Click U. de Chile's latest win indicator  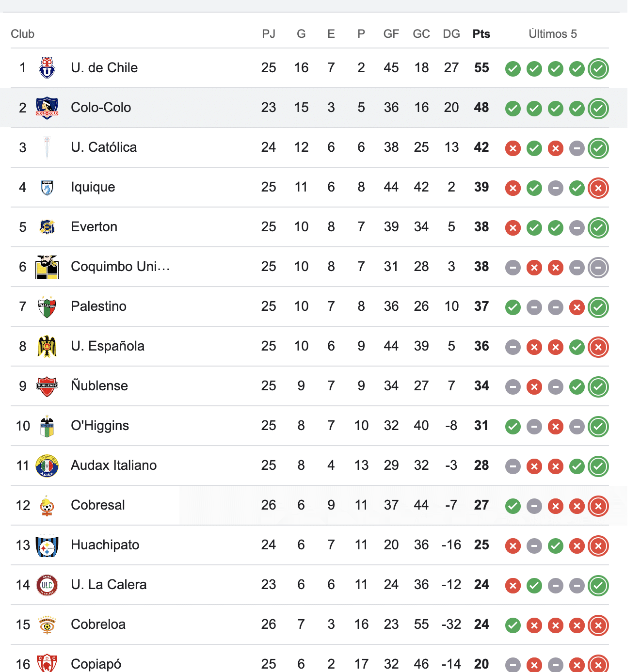(x=598, y=69)
